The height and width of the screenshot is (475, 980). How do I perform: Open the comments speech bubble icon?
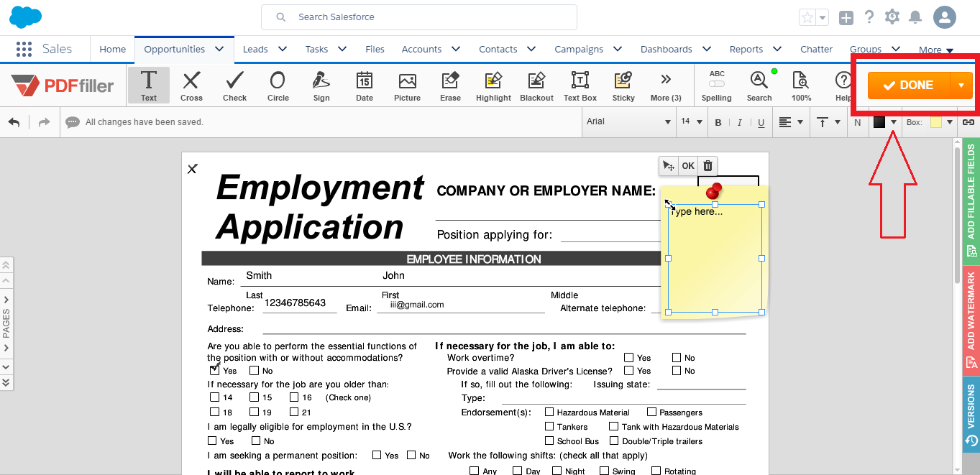click(x=73, y=122)
